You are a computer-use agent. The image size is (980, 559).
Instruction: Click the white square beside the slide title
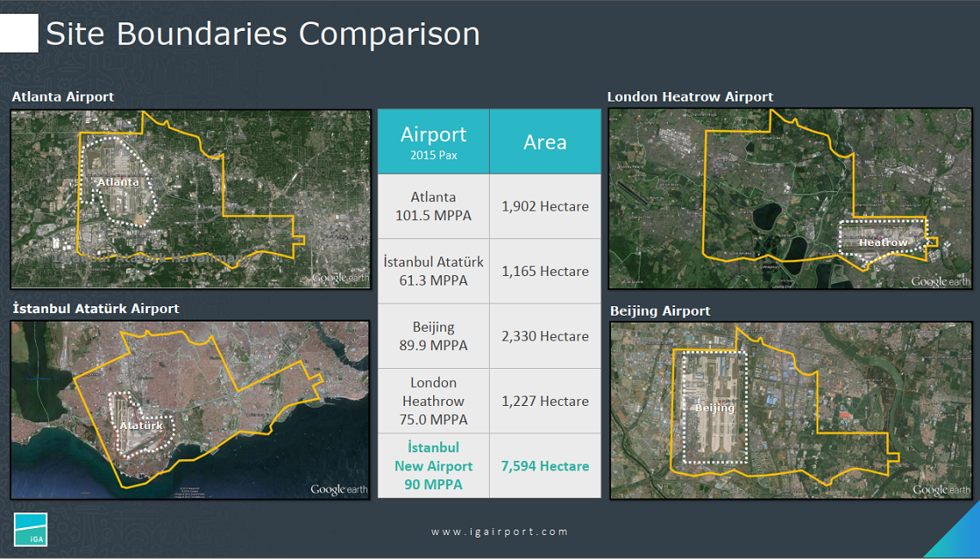tap(19, 33)
